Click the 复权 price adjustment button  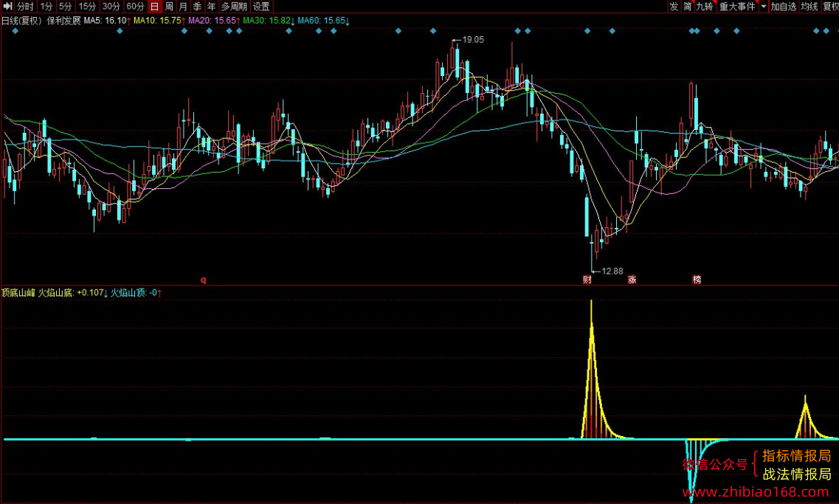coord(831,7)
